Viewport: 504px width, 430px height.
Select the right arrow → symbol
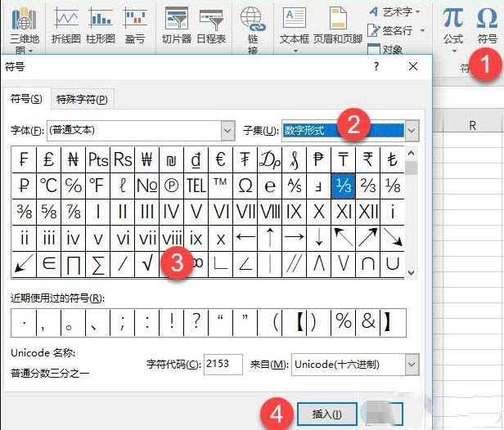pos(294,238)
